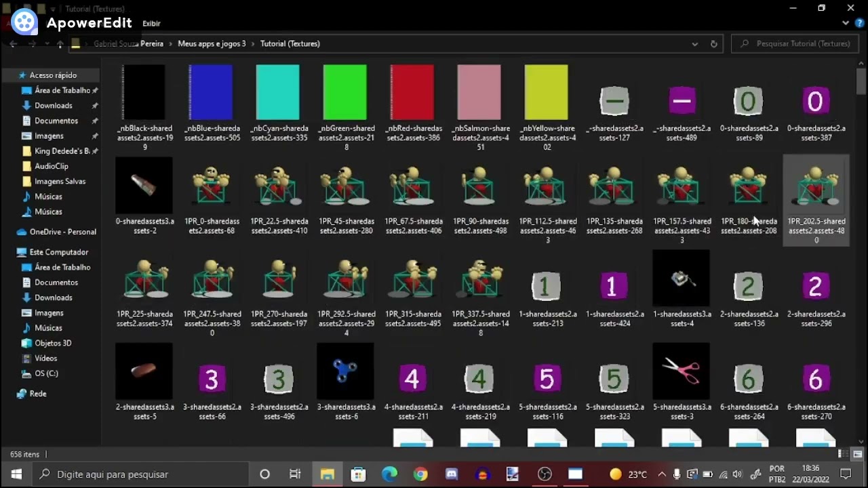
Task: Select the gray 0 icon assets-89
Action: tap(748, 103)
